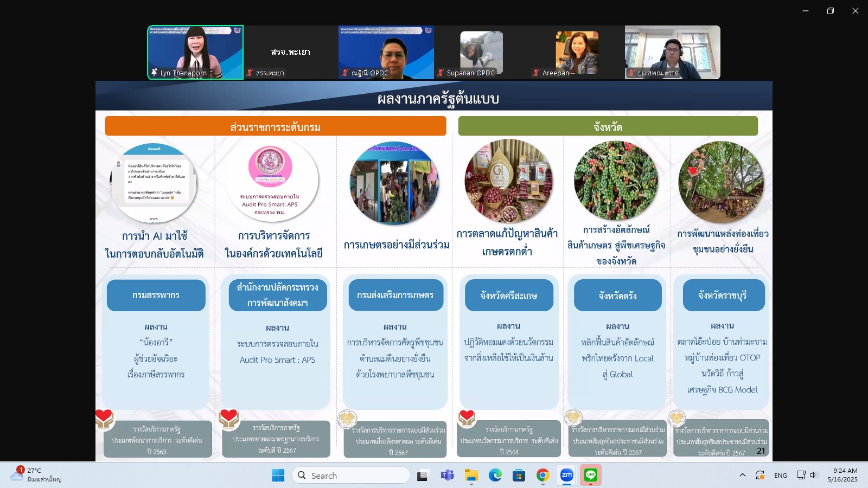Select the ณฐิณี OPDC video tile
Screen dimensions: 868x488
[386, 52]
